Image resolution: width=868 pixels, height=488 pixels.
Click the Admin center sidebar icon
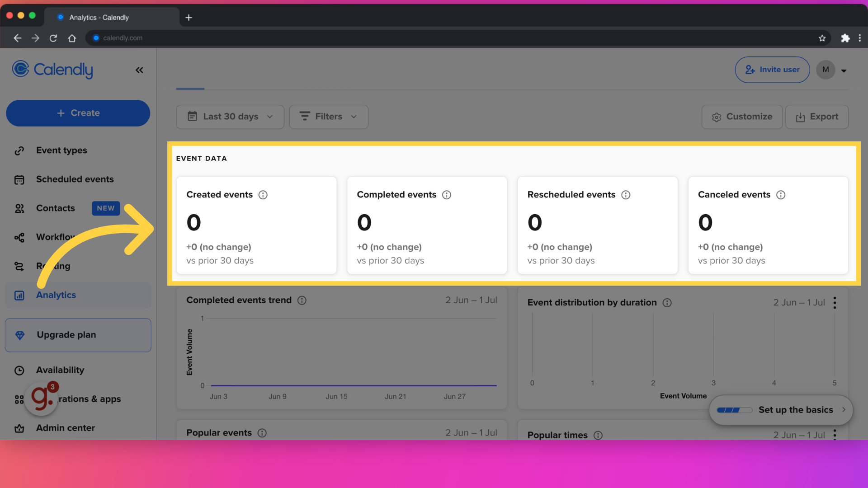(19, 427)
